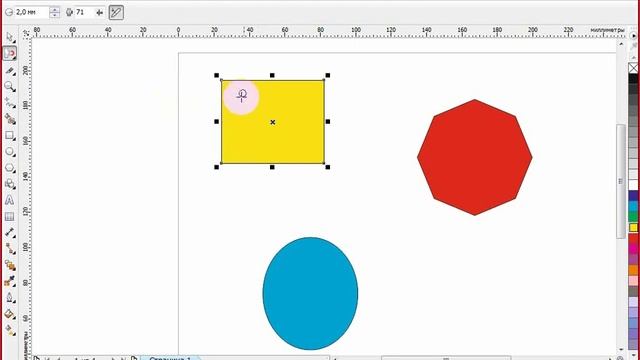Pick the green palette swatch
Viewport: 640px width, 360px height.
tap(633, 217)
